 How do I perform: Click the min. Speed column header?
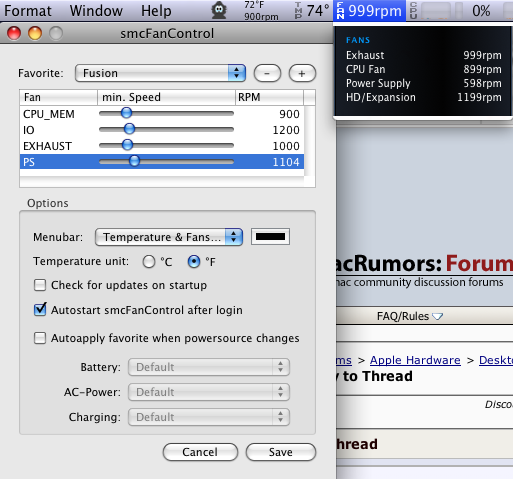point(166,97)
